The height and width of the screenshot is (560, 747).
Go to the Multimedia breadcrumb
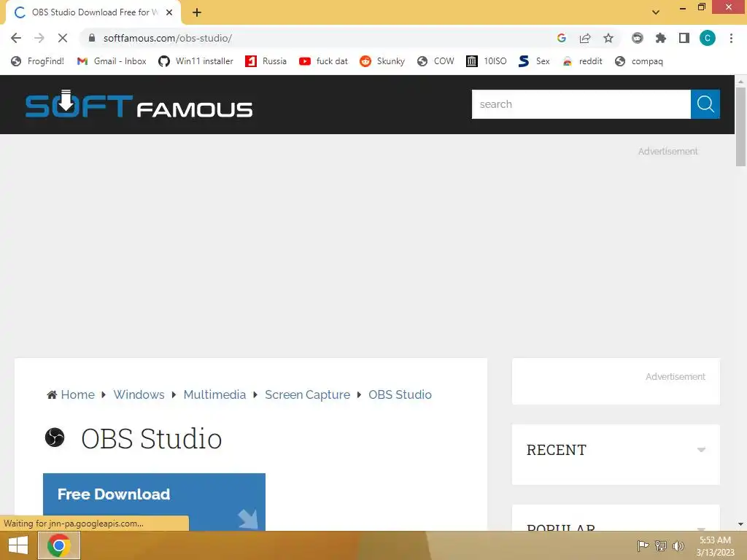click(x=214, y=394)
